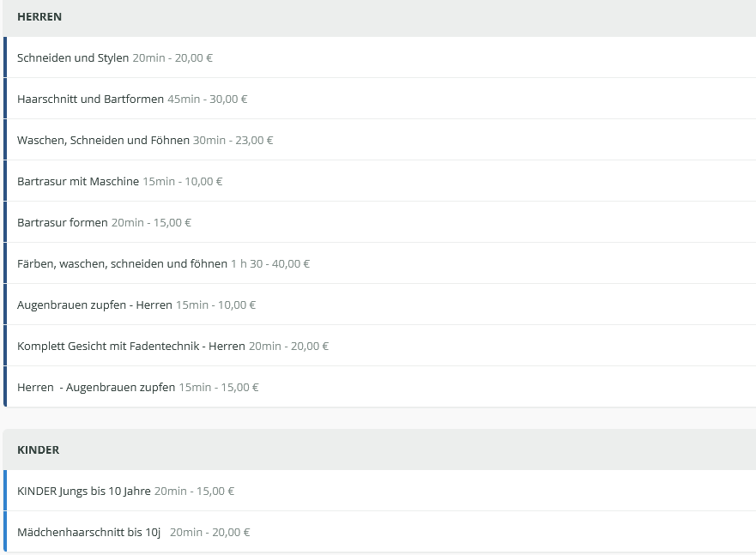Choose Mädchenhaarschnitt bis 10j service
Screen dimensions: 756x555
(x=88, y=533)
